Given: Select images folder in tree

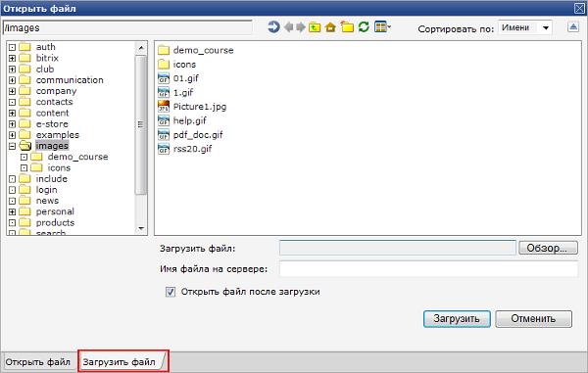Looking at the screenshot, I should click(x=52, y=146).
